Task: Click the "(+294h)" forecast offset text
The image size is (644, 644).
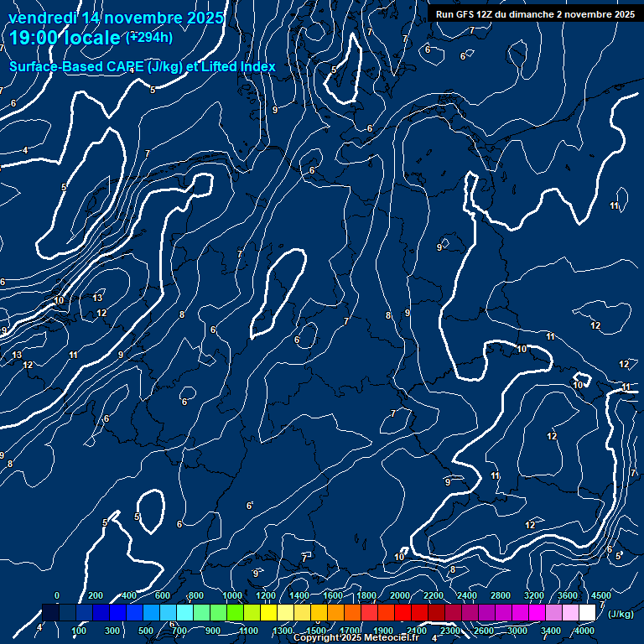Action: 149,37
